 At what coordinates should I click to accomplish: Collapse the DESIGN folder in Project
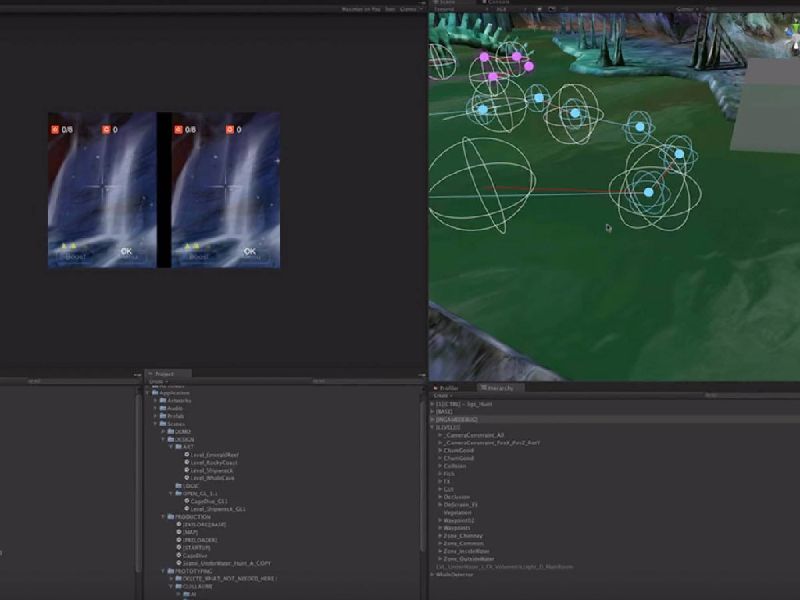164,439
